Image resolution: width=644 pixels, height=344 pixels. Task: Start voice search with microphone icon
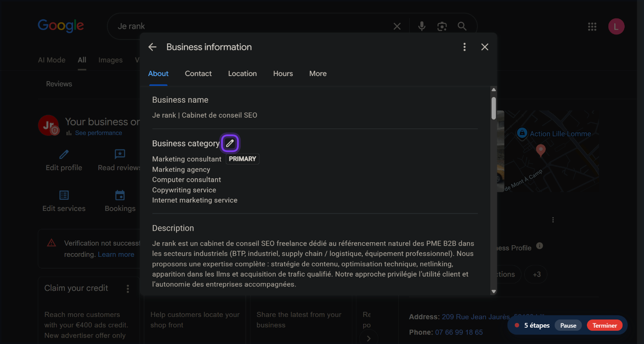tap(422, 26)
